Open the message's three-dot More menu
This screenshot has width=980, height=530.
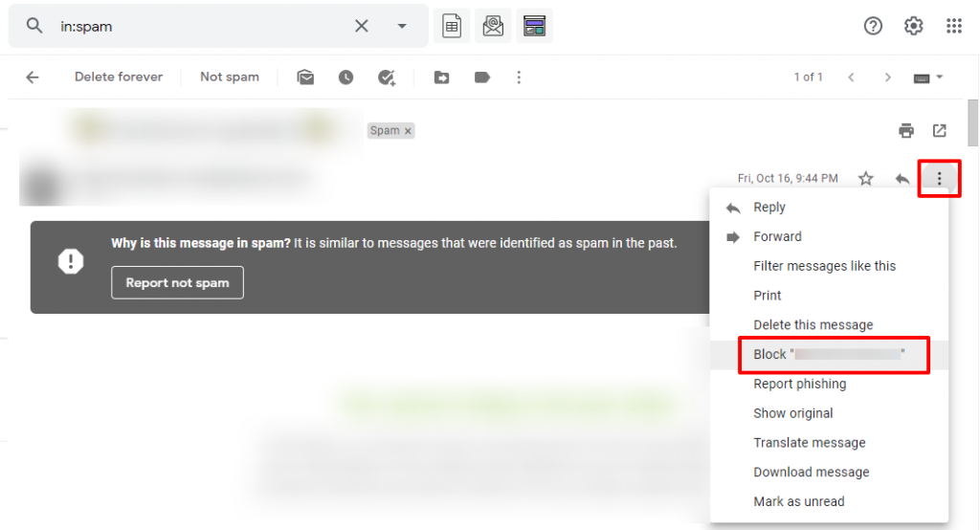[939, 179]
